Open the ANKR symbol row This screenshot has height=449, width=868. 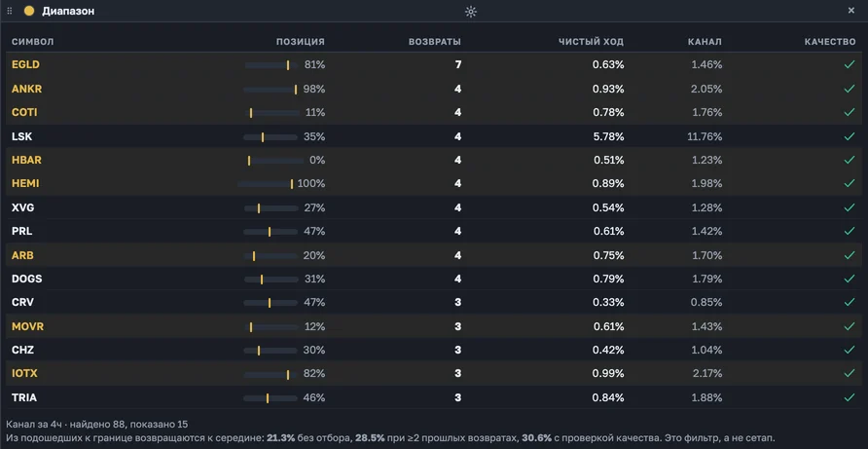[x=434, y=89]
